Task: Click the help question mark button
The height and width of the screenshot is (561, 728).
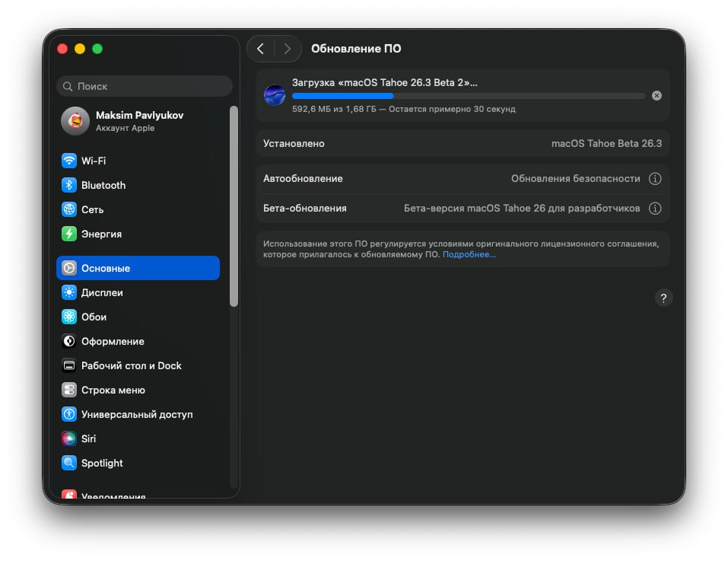Action: point(663,298)
